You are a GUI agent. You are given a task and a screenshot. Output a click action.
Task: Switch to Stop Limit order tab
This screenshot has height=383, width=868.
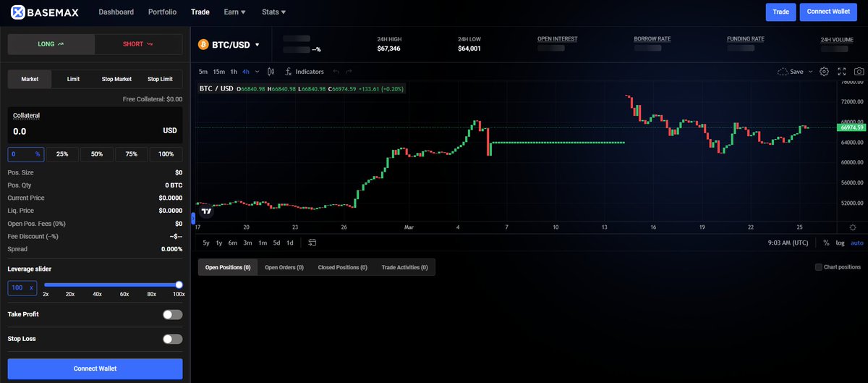pos(160,79)
